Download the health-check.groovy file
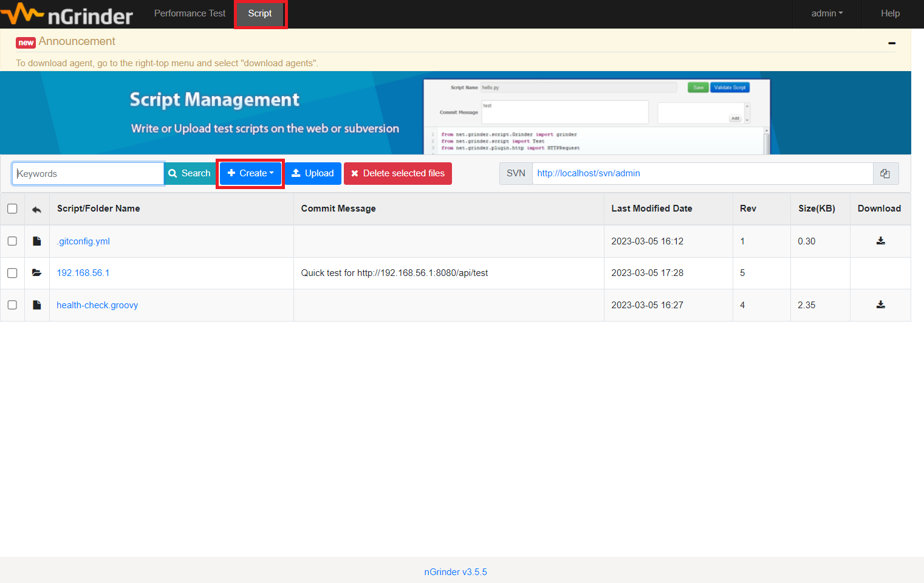 click(880, 305)
